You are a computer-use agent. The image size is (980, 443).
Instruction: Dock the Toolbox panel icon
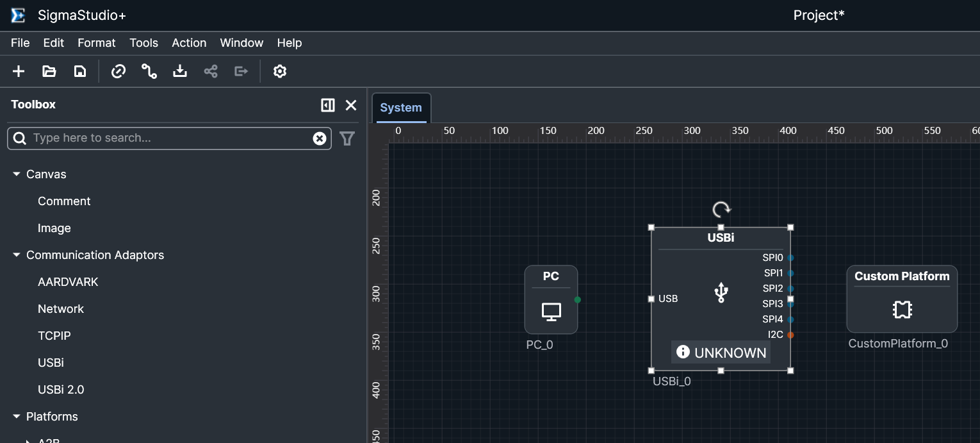[x=328, y=105]
